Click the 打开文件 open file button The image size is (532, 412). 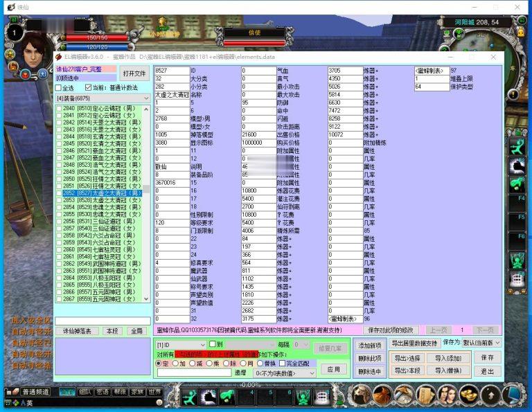[134, 73]
